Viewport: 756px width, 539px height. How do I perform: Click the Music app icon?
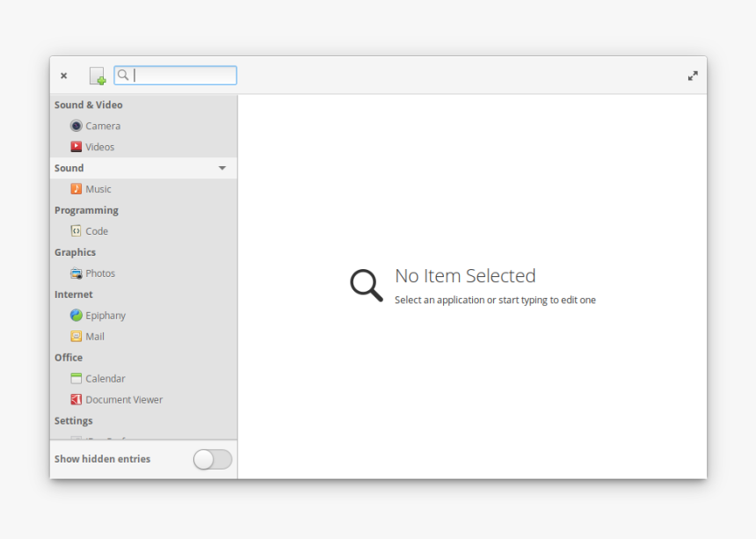coord(76,188)
